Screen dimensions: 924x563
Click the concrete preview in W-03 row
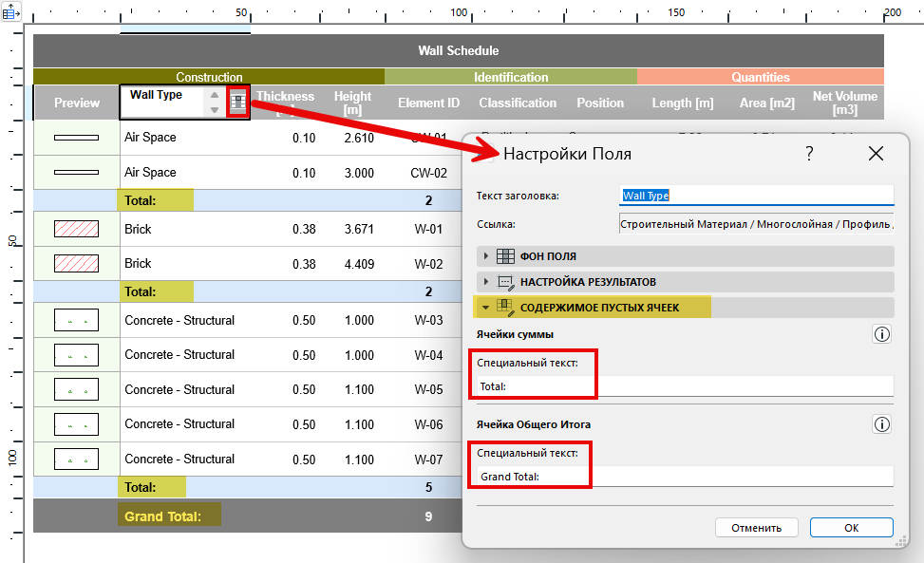point(77,320)
